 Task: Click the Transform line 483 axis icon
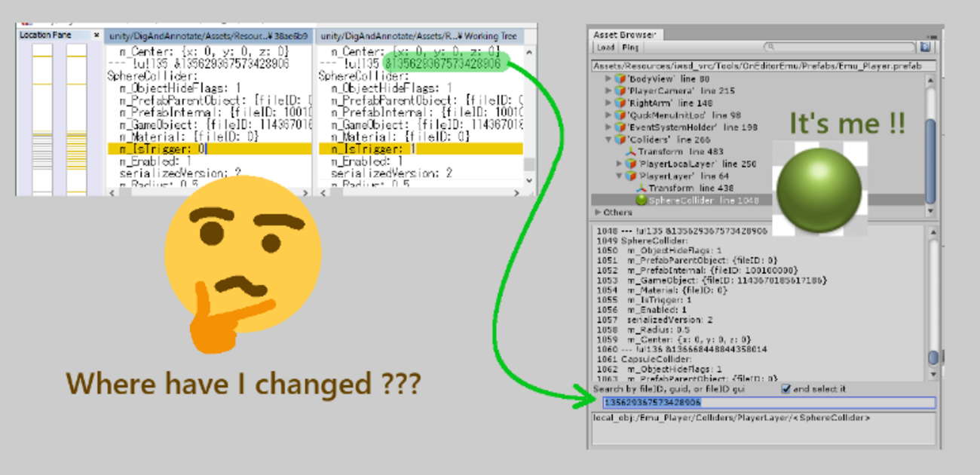point(631,152)
